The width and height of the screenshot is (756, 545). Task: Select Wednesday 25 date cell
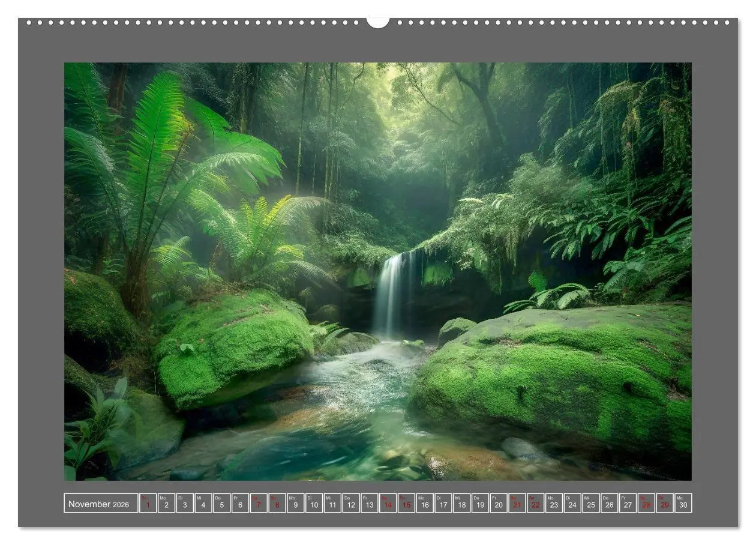click(x=591, y=504)
